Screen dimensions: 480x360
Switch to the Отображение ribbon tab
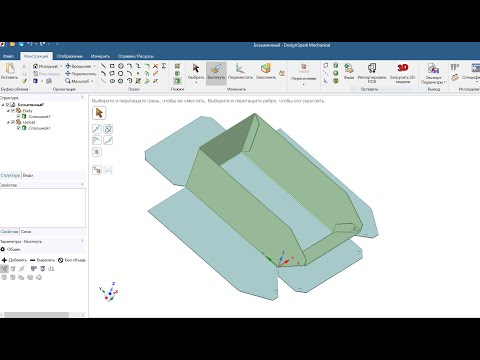(69, 56)
